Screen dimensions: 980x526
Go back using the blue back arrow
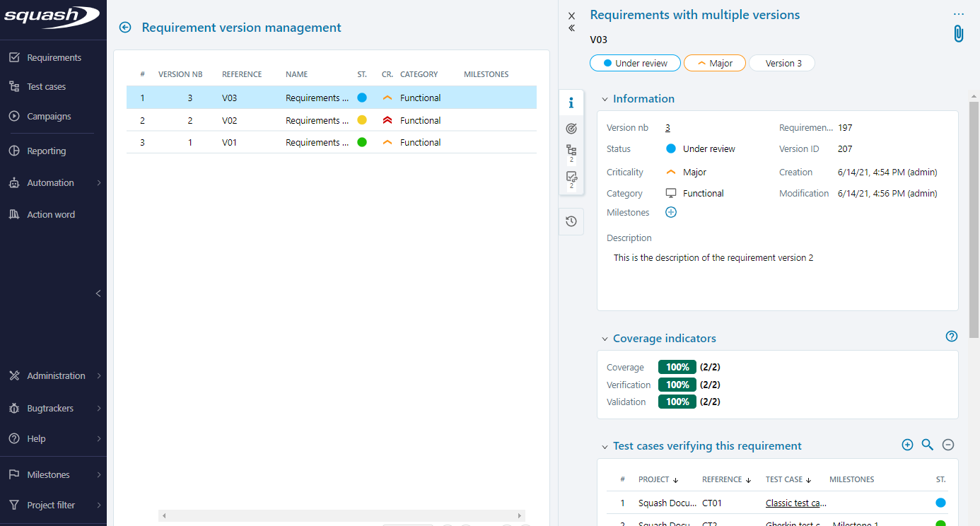124,27
